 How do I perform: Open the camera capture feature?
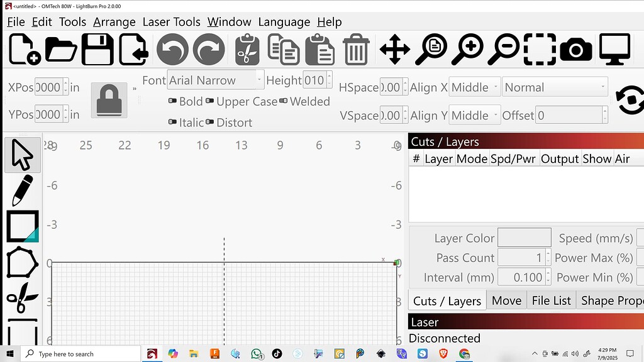[575, 49]
